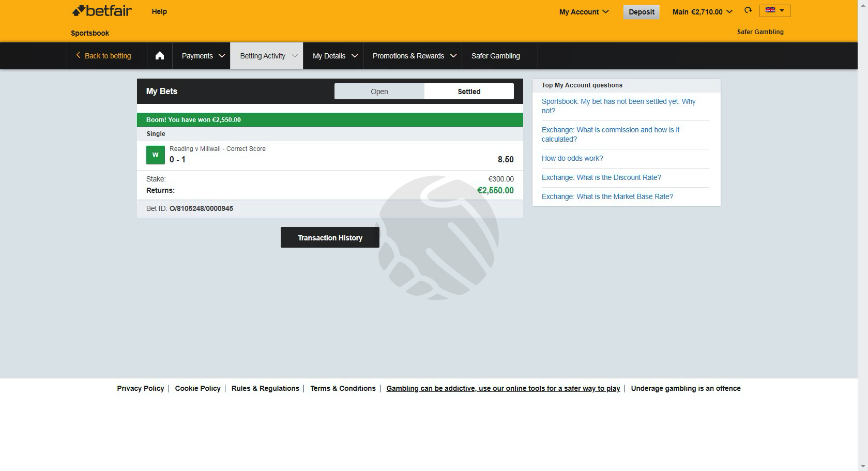Open 'My bet has not been settled yet' question
Viewport: 868px width, 471px height.
[x=618, y=106]
